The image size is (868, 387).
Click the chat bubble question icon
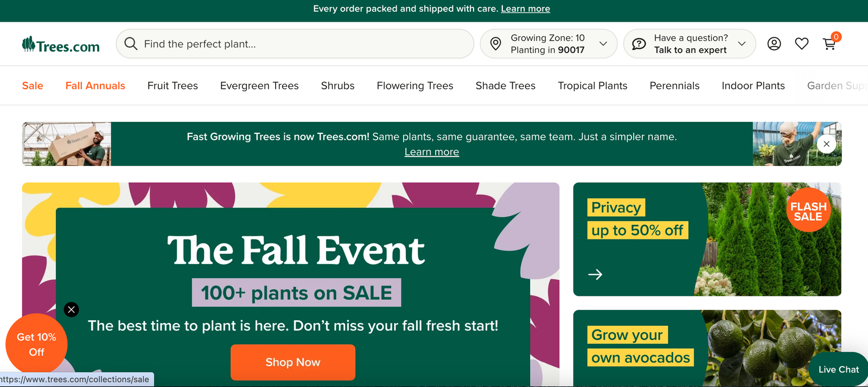[639, 44]
